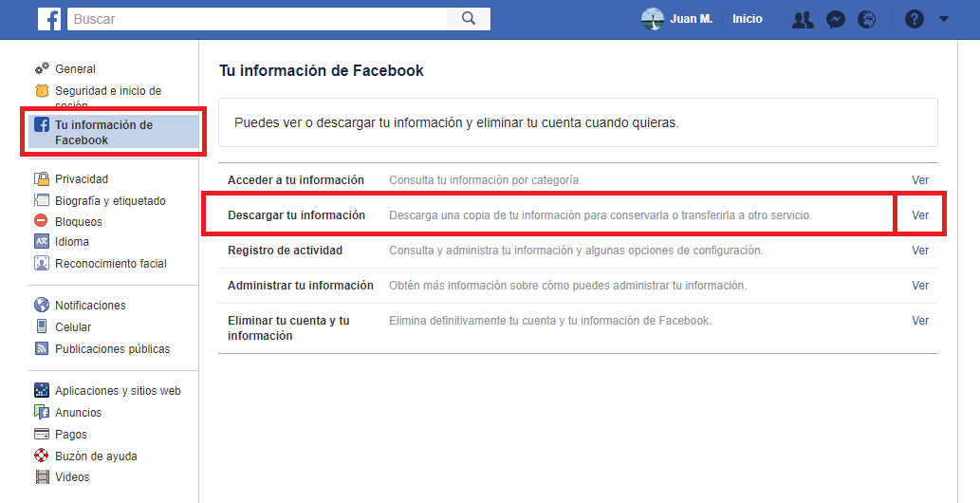Image resolution: width=980 pixels, height=503 pixels.
Task: Click Juan M. profile picture
Action: point(653,19)
